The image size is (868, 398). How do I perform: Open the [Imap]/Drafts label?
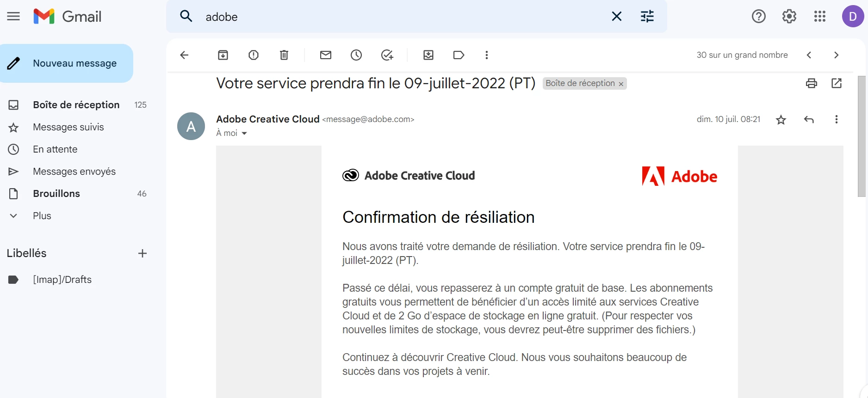pyautogui.click(x=62, y=280)
